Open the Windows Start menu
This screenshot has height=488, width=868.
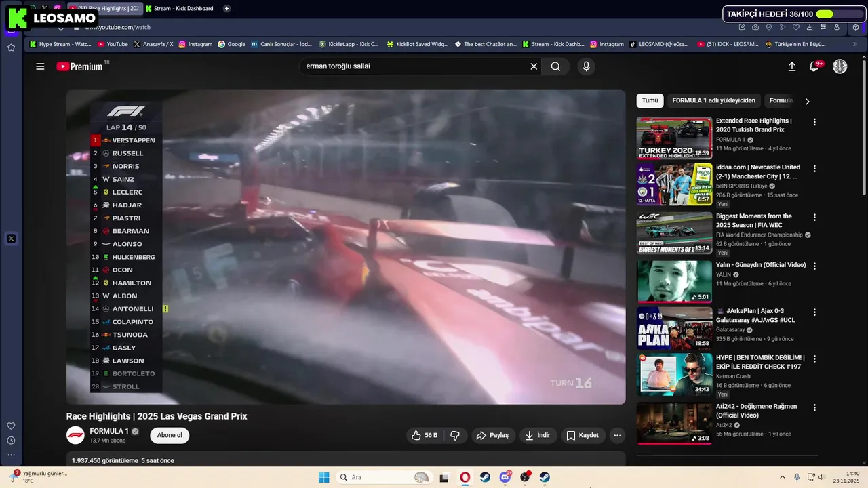pyautogui.click(x=324, y=477)
